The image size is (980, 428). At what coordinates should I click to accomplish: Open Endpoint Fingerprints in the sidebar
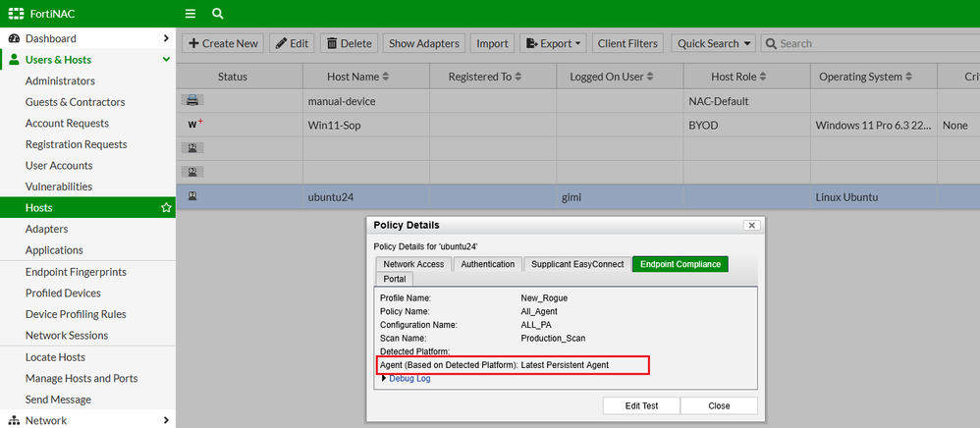click(x=89, y=272)
